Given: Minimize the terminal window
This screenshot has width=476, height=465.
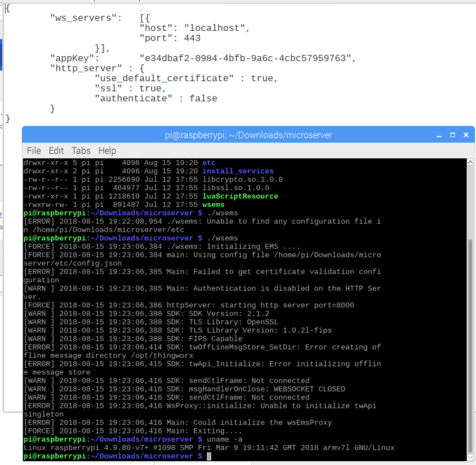Looking at the screenshot, I should tap(439, 135).
